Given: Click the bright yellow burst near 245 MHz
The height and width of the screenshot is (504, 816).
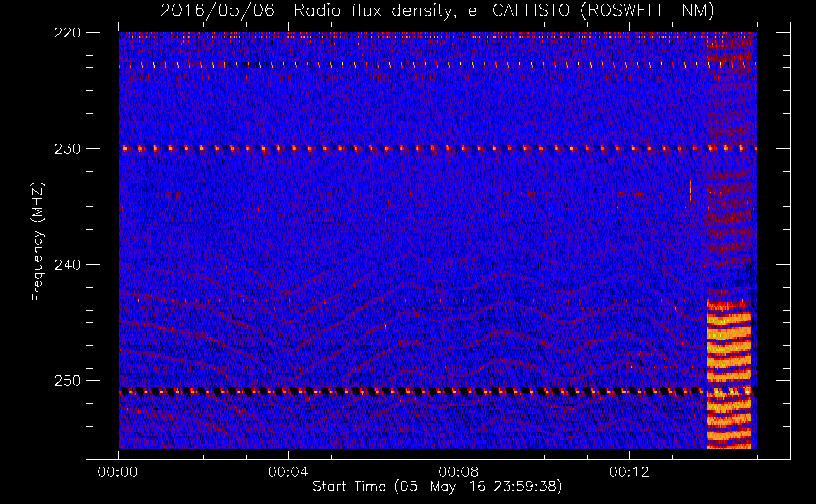Looking at the screenshot, I should pyautogui.click(x=729, y=320).
